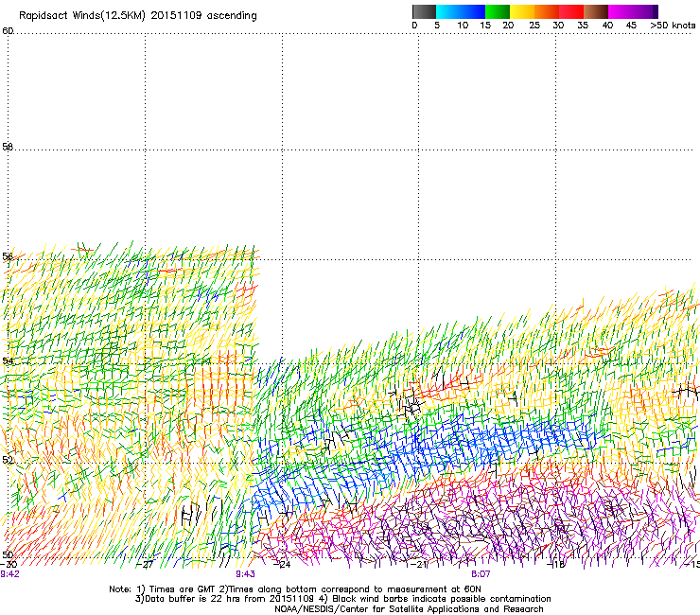Click the longitude label '-21'
The image size is (700, 615).
419,565
